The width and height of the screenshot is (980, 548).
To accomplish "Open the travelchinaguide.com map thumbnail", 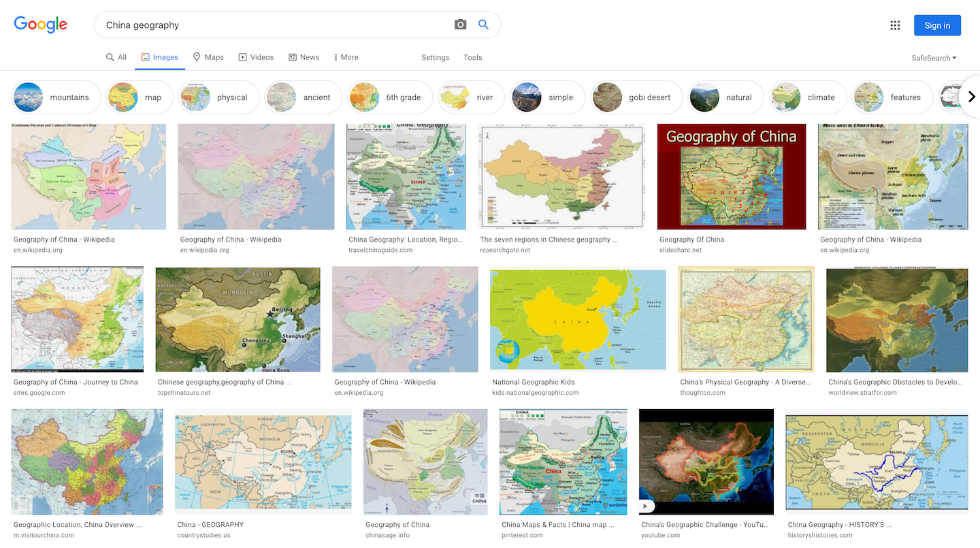I will (406, 176).
